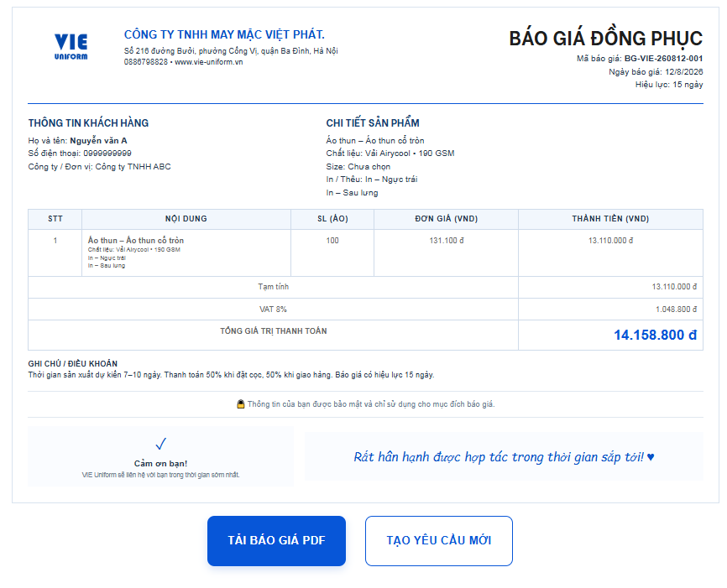Click Rất hân hạnh được hợp tác message

(x=499, y=457)
